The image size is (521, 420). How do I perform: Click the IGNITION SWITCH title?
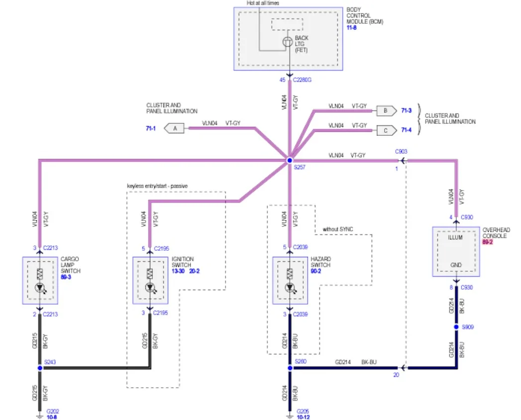pyautogui.click(x=183, y=262)
